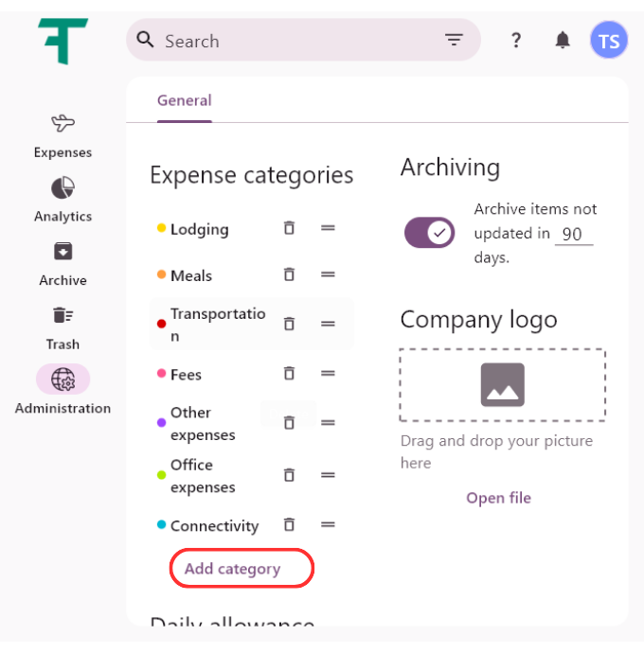Open the Expenses section in sidebar
This screenshot has height=653, width=644.
point(63,124)
